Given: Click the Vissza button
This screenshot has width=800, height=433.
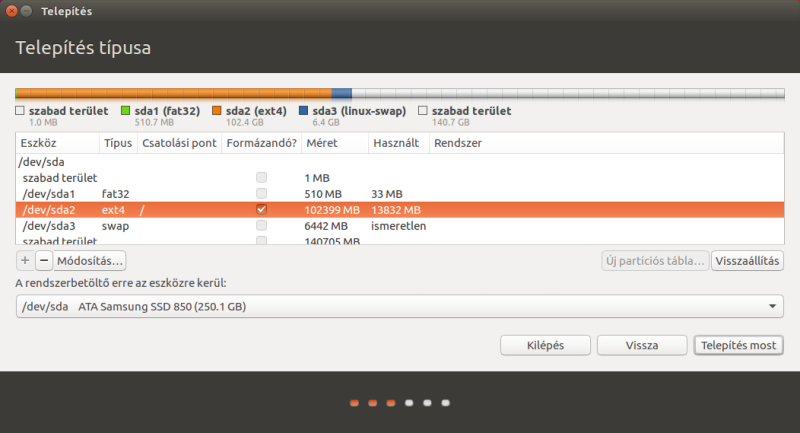Looking at the screenshot, I should (x=641, y=345).
